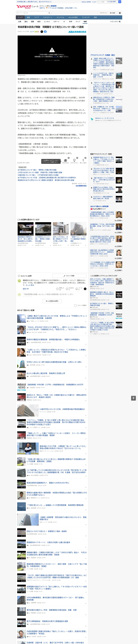Screen dimensions: 138x644
Task: Click the コメントを書く button
Action: (x=69, y=276)
